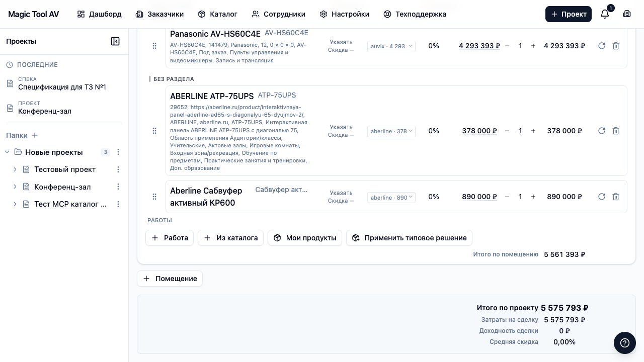Set discount for ABERLINE ATP-75UPS via Указать
This screenshot has width=644, height=362.
[341, 131]
